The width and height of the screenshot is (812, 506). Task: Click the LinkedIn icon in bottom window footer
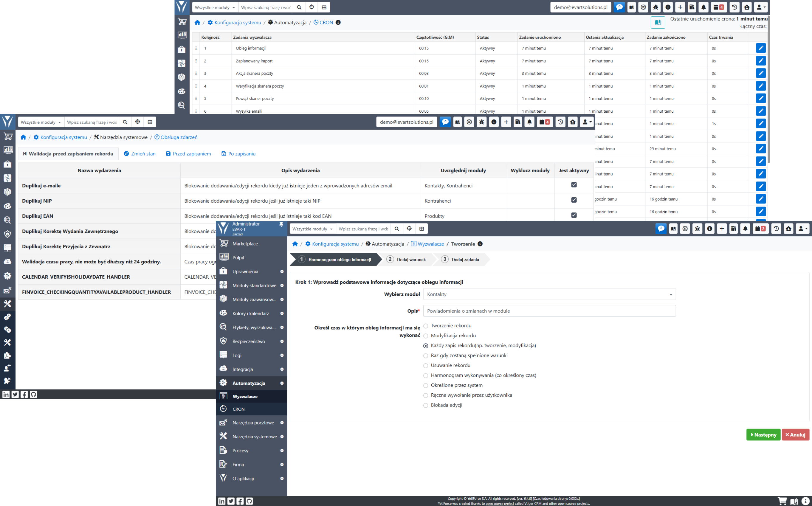coord(221,501)
